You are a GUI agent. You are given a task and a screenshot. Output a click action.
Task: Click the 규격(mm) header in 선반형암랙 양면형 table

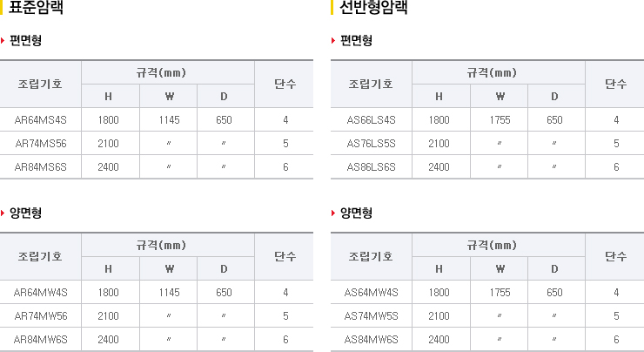tap(492, 245)
